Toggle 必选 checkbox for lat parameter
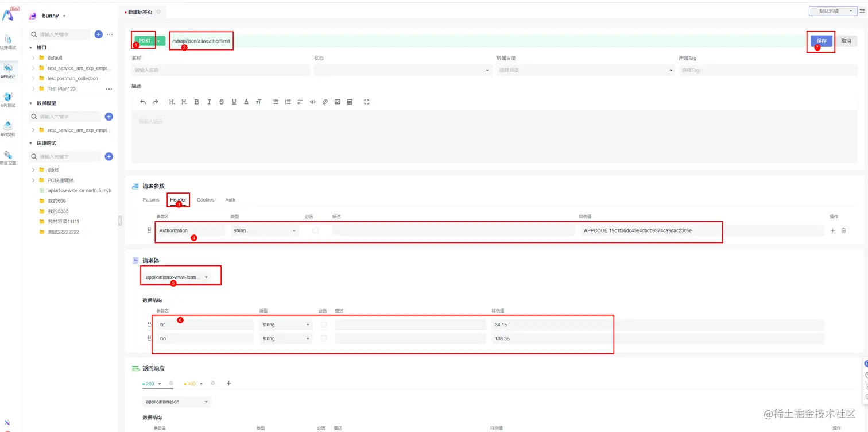This screenshot has width=868, height=432. click(324, 325)
